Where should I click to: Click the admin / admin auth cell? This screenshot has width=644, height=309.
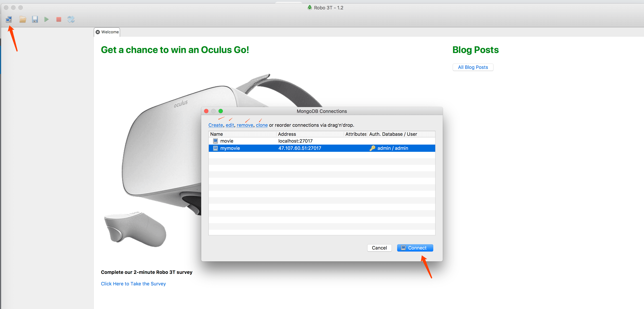click(x=392, y=148)
